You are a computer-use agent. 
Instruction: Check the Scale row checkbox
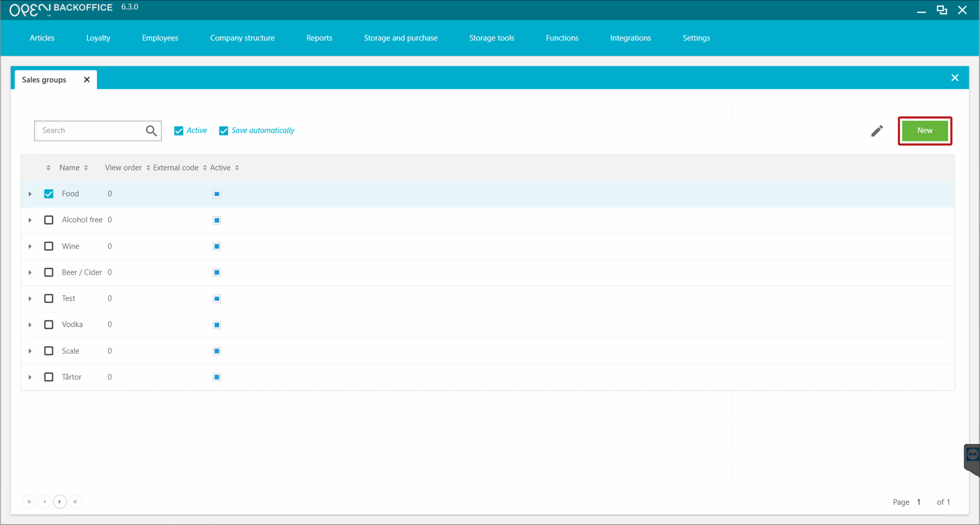coord(49,351)
